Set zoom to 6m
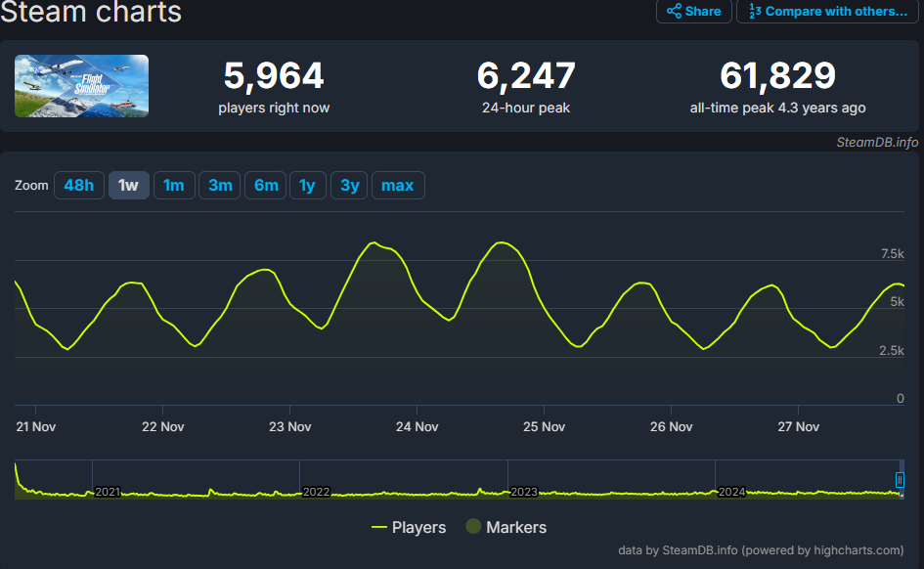The height and width of the screenshot is (569, 924). [266, 186]
